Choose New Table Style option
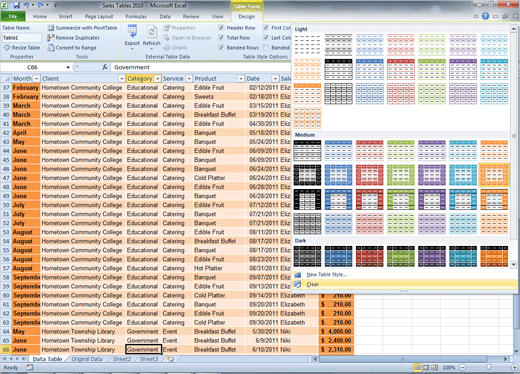The image size is (520, 374). click(x=326, y=275)
